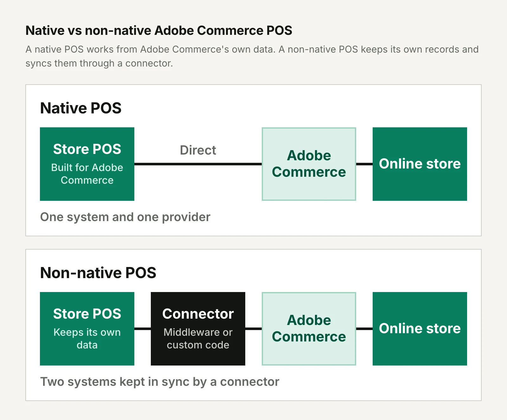
Task: Select the black Connector box
Action: 198,329
